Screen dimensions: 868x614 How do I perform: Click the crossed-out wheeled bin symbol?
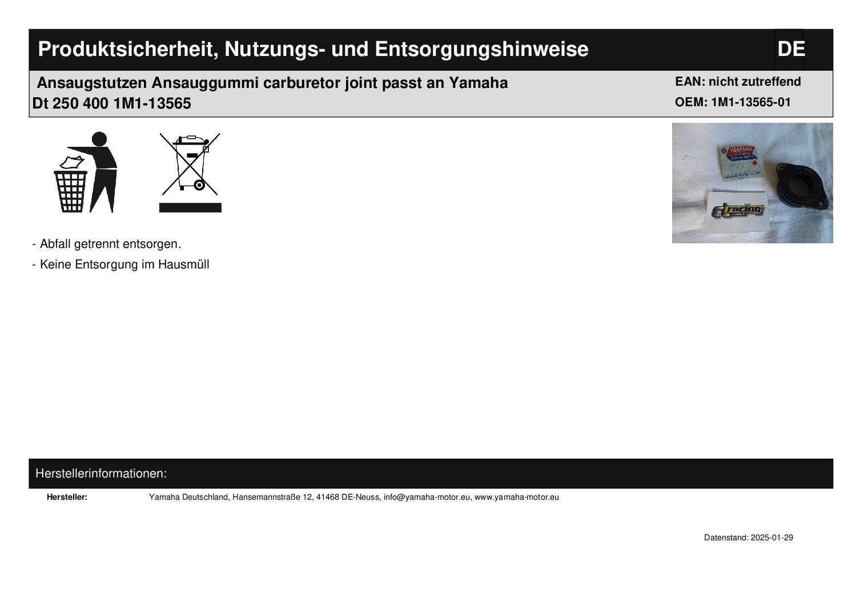(x=190, y=164)
